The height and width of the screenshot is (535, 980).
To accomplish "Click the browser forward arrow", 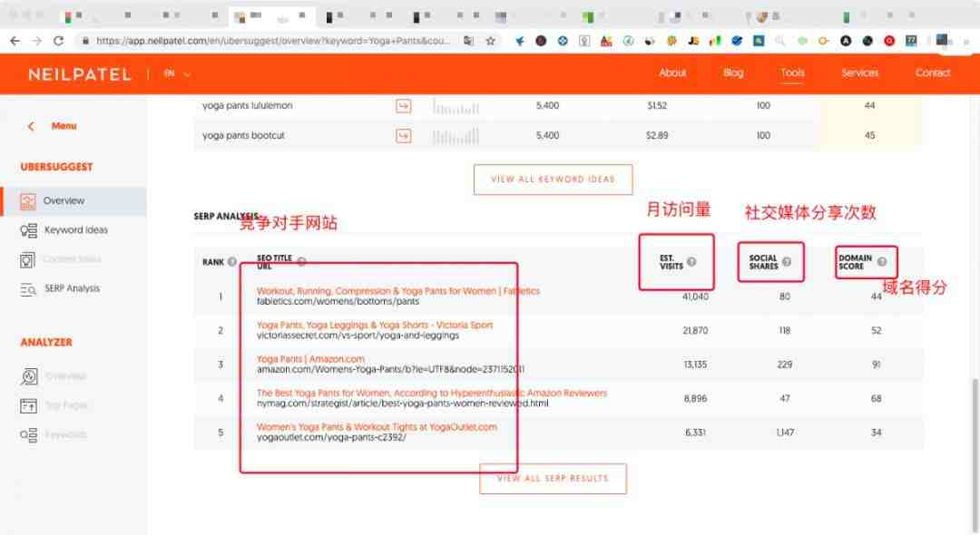I will pos(37,41).
